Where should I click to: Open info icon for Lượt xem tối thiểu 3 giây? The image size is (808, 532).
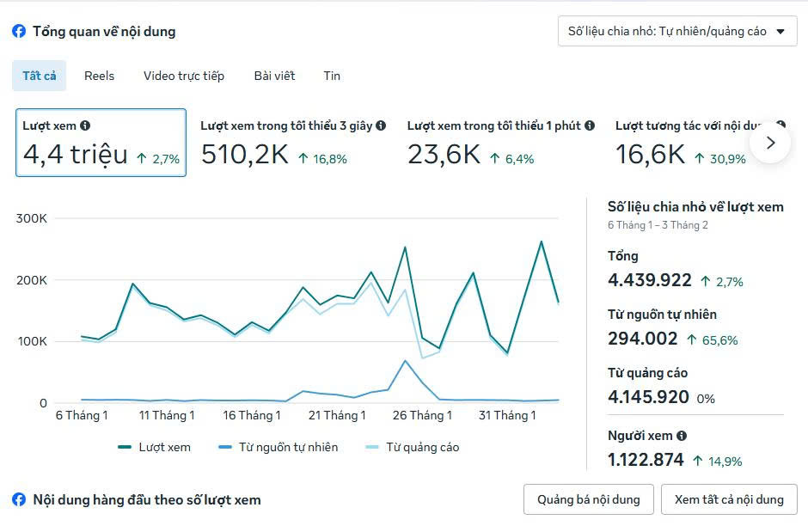point(381,125)
